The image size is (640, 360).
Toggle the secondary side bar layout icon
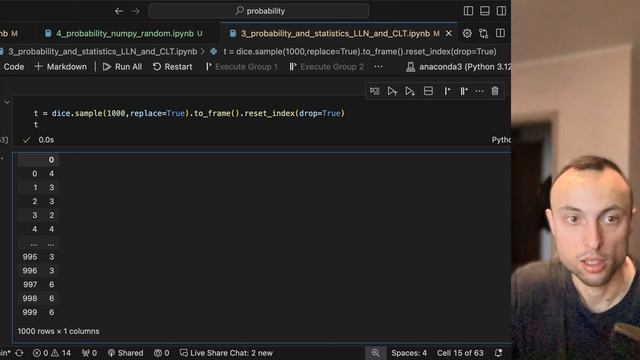[x=501, y=11]
